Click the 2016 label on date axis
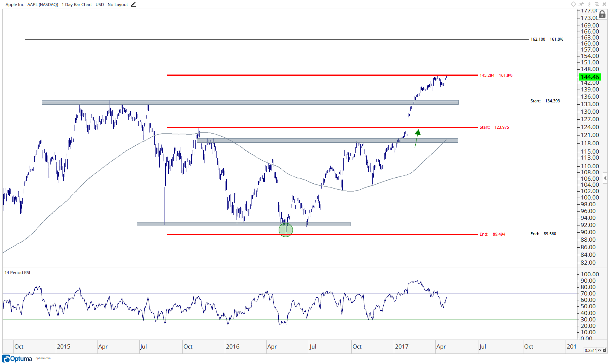This screenshot has height=364, width=610. point(232,347)
